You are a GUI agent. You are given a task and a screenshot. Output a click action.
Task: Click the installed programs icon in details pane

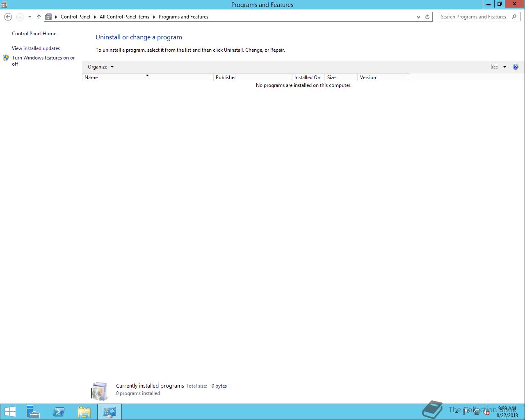click(x=99, y=391)
